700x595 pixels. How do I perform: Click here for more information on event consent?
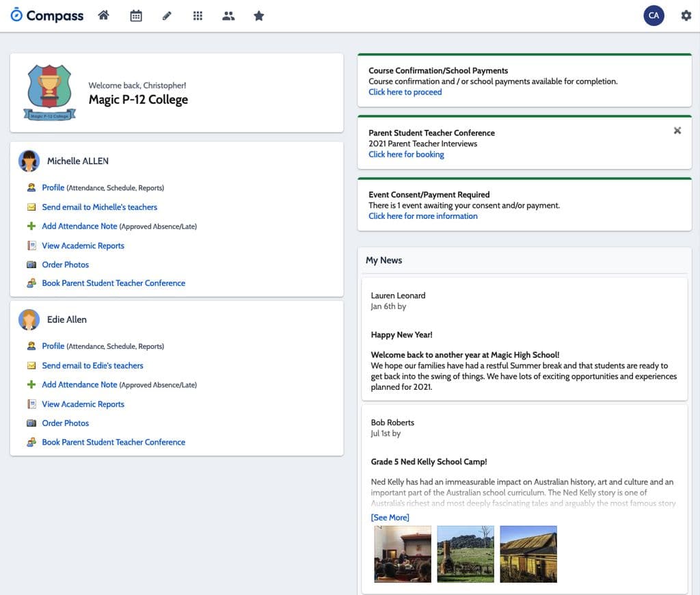pyautogui.click(x=422, y=216)
